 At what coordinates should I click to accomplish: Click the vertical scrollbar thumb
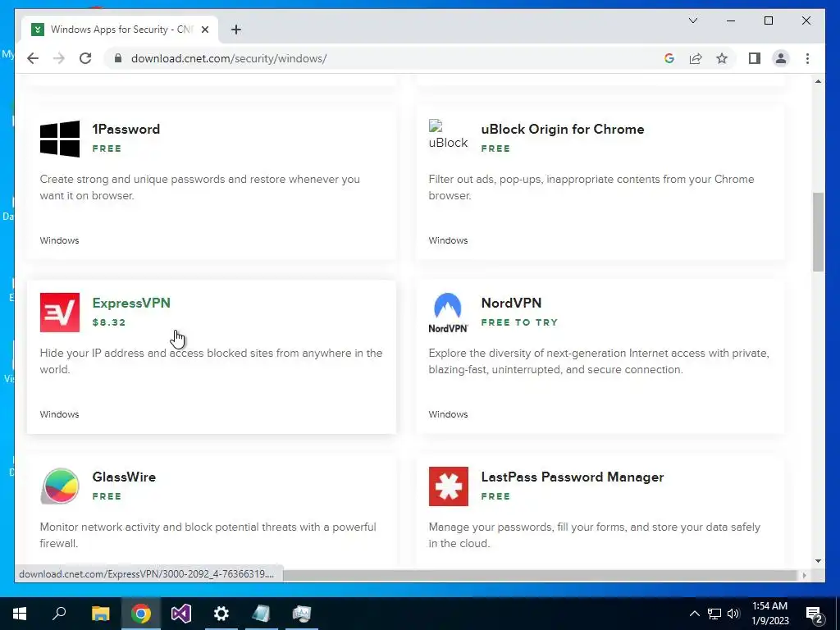818,232
